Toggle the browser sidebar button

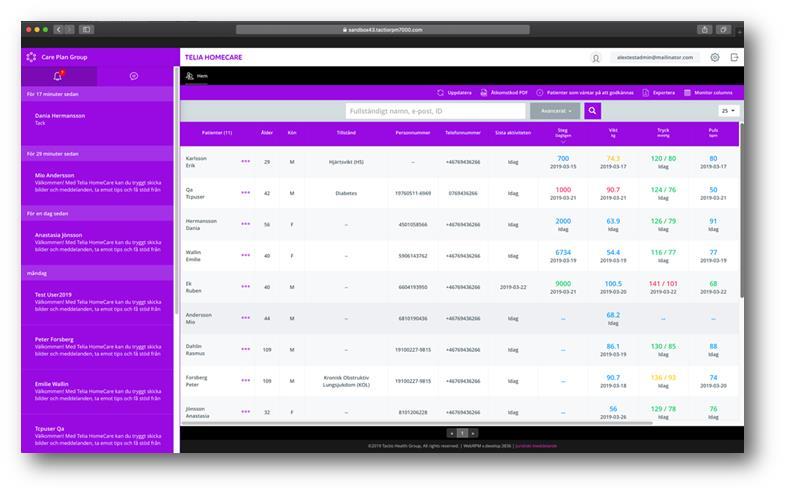[86, 30]
